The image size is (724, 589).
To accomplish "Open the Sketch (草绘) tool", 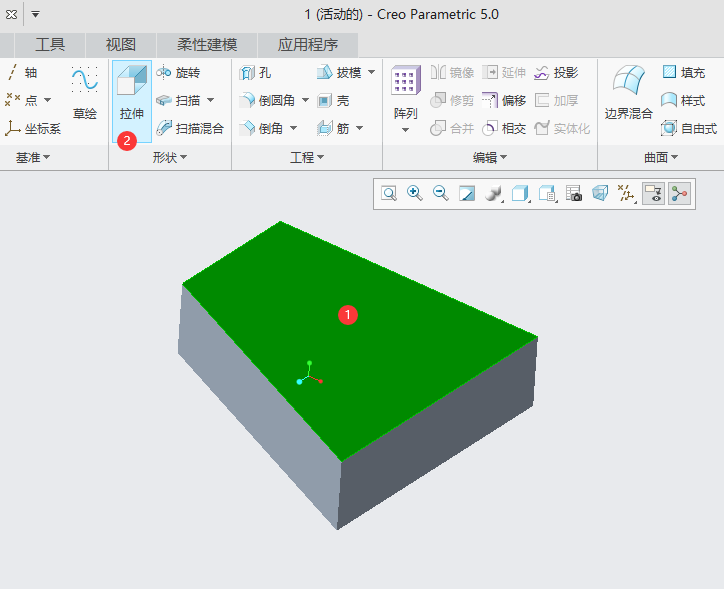I will pyautogui.click(x=85, y=93).
